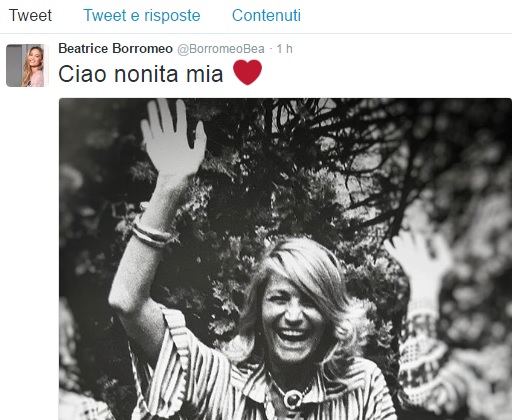Click the @BorromeoBea handle
This screenshot has height=420, width=512.
[221, 49]
